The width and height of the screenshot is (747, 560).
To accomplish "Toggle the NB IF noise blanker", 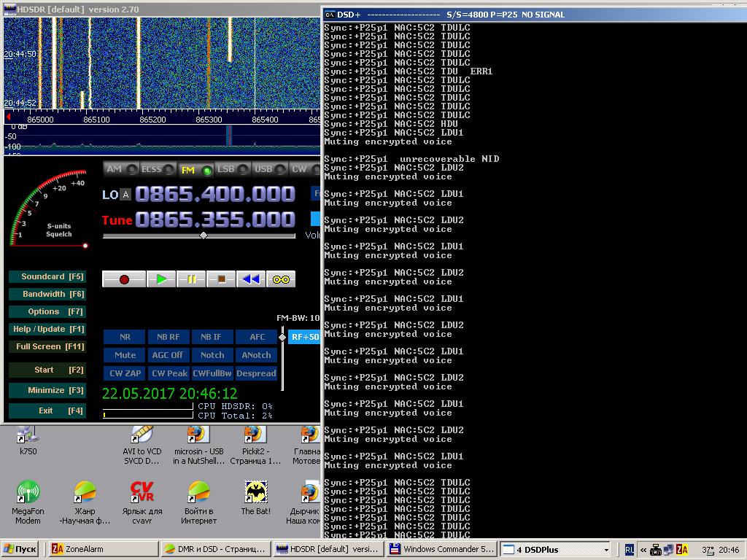I will tap(212, 337).
